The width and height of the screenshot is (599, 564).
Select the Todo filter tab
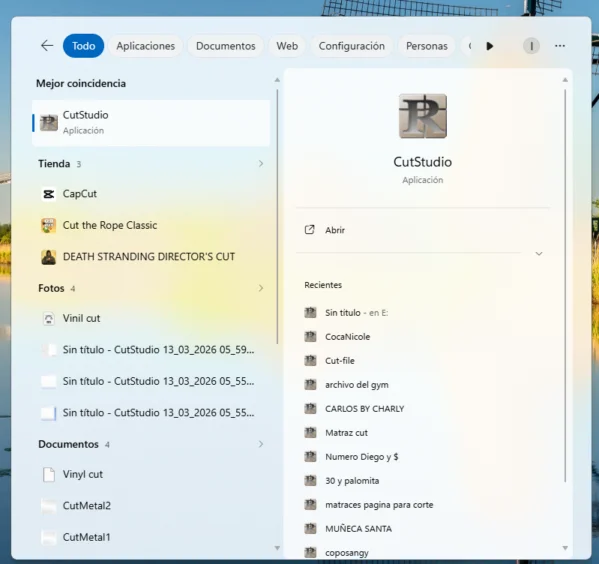tap(83, 46)
